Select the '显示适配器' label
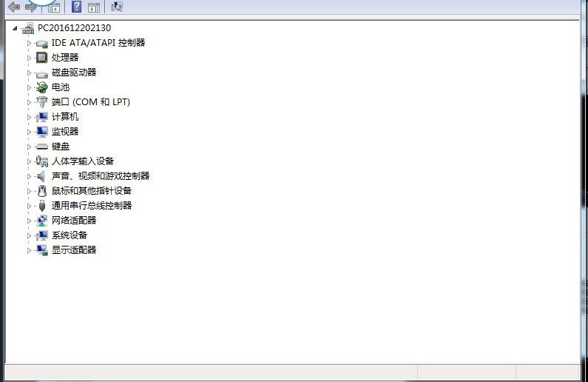Viewport: 588px width, 382px height. pyautogui.click(x=74, y=250)
